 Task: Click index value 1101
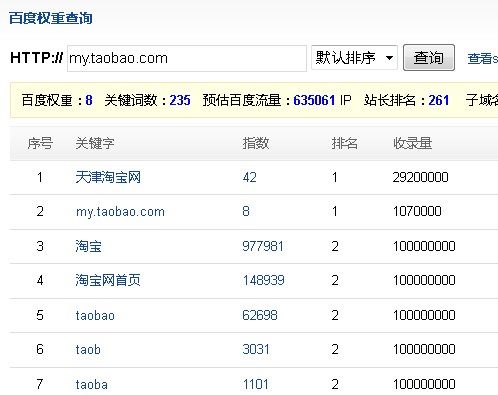pos(256,384)
